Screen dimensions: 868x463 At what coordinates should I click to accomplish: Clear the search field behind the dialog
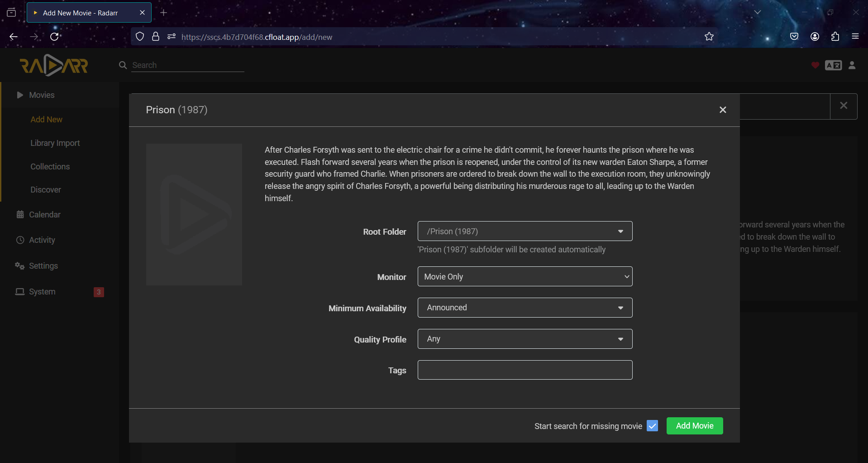(x=844, y=106)
